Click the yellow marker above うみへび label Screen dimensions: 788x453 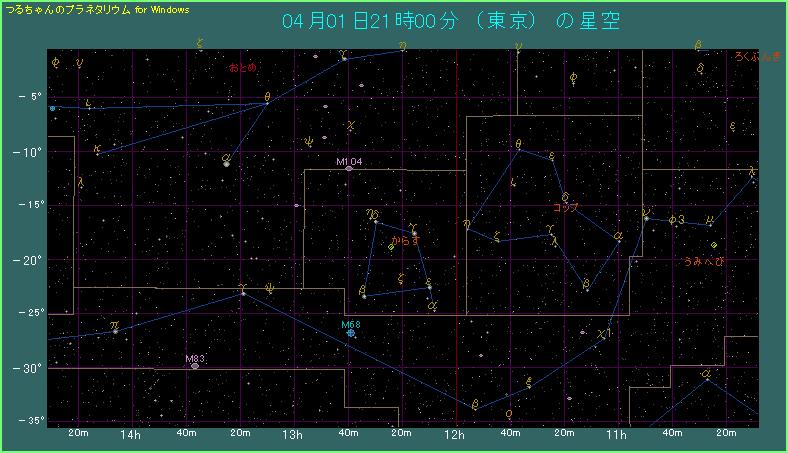[714, 244]
